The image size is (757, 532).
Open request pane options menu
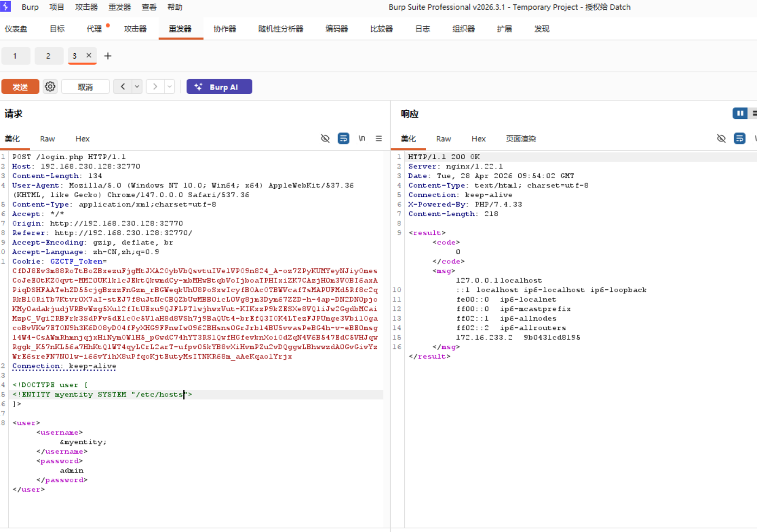click(x=379, y=138)
